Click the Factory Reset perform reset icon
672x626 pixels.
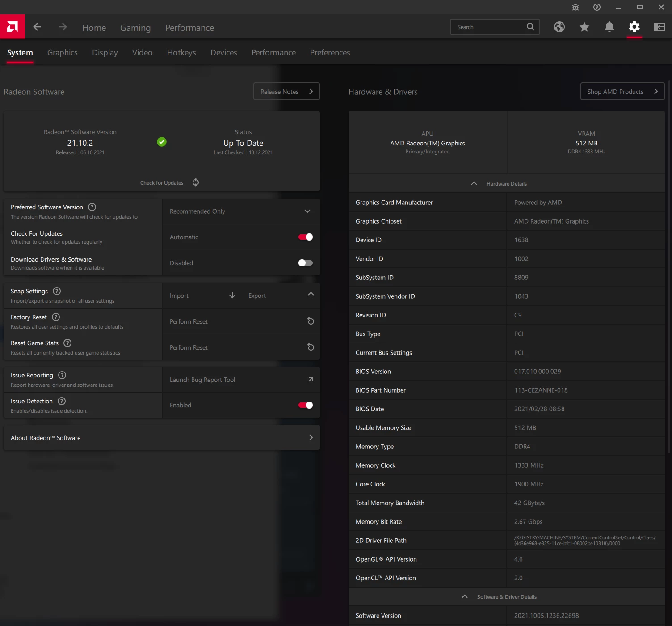tap(311, 321)
